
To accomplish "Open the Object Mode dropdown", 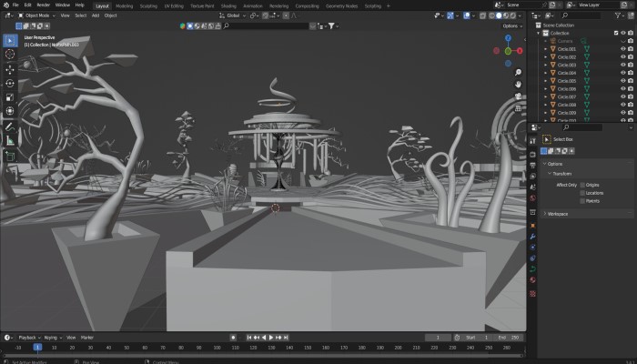I will coord(36,15).
